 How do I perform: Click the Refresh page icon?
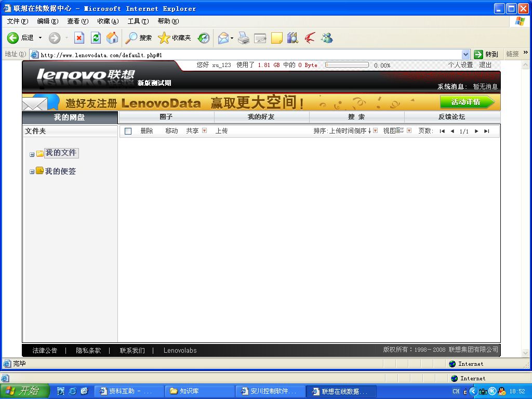pyautogui.click(x=96, y=38)
